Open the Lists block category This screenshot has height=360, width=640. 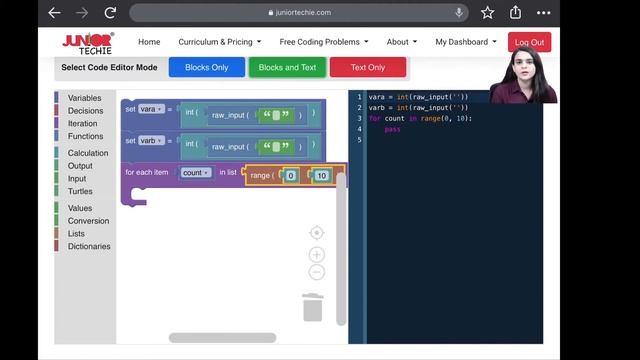(x=76, y=233)
